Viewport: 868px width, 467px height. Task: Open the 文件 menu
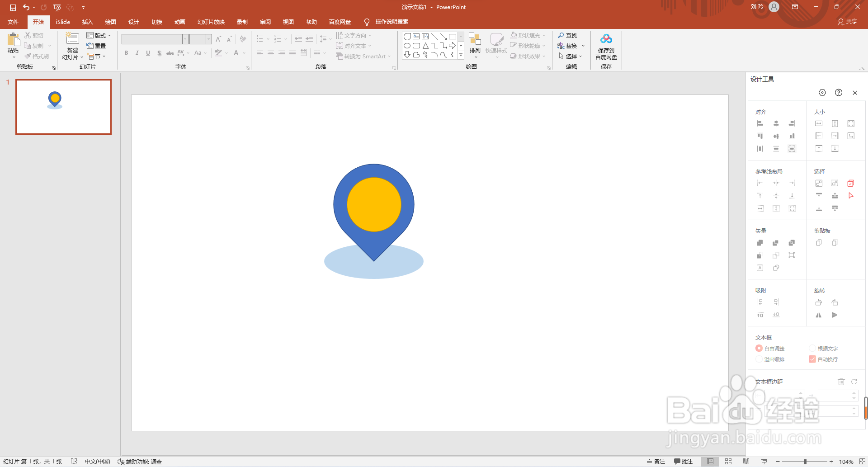(13, 22)
